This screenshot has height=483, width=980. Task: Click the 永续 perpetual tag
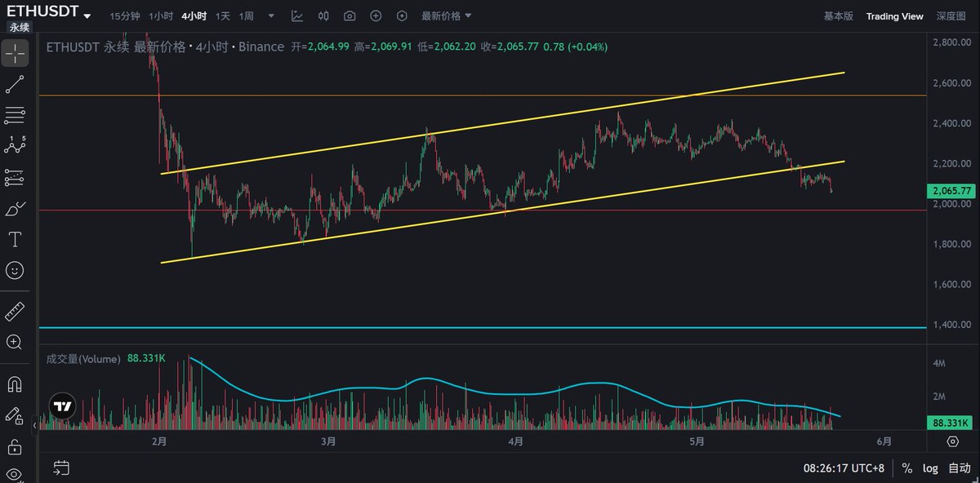[18, 27]
